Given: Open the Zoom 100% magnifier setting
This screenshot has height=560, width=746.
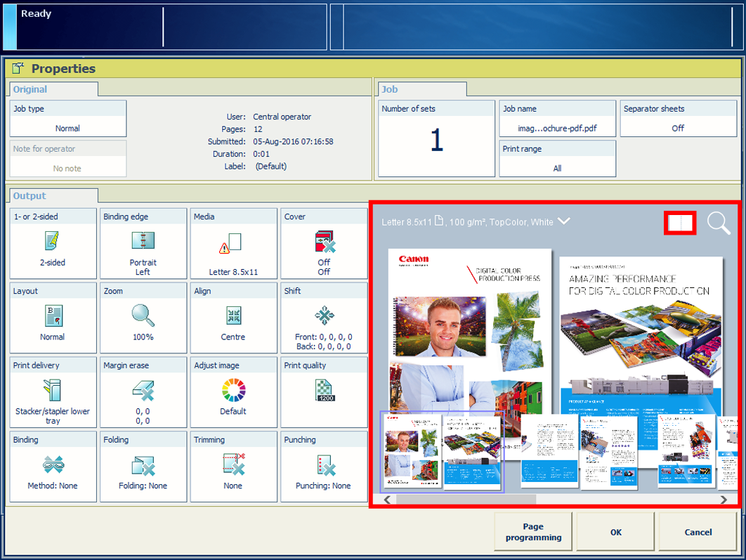Looking at the screenshot, I should (143, 317).
